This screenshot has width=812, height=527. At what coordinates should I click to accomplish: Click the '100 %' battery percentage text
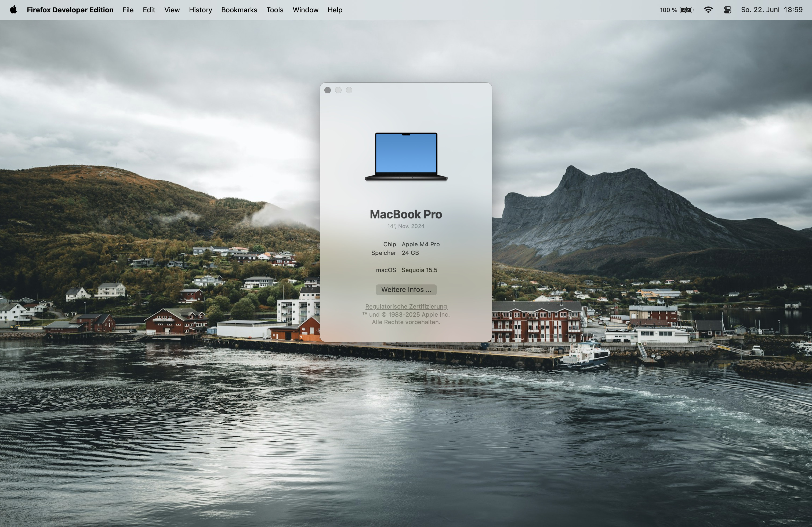click(x=668, y=10)
